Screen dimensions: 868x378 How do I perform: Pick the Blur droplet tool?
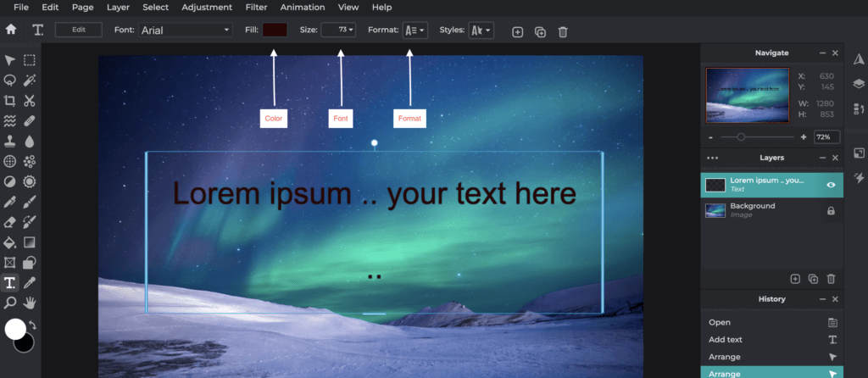(x=30, y=142)
